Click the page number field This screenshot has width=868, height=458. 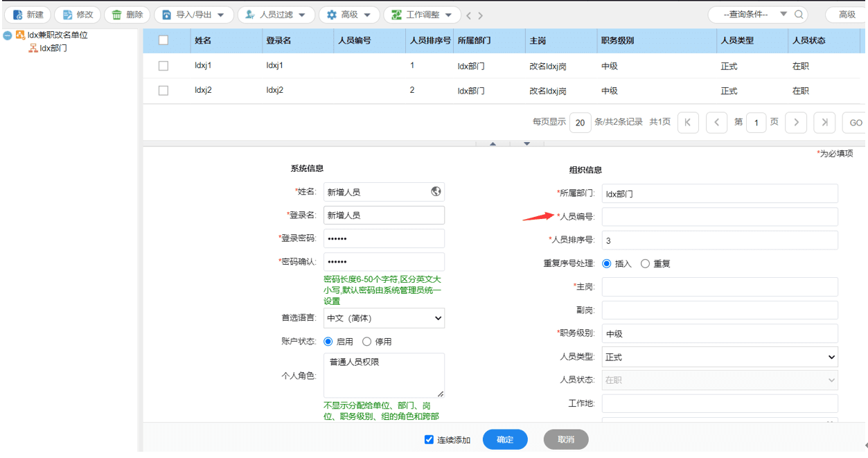pos(756,123)
